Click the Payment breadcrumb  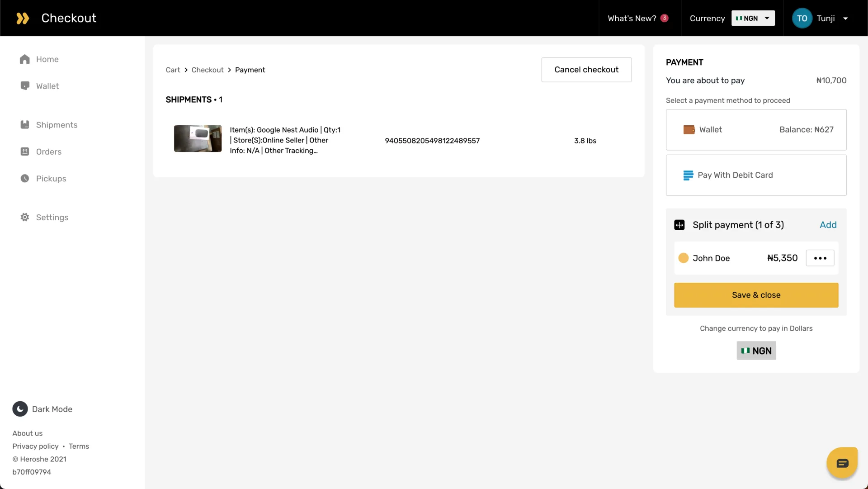[x=250, y=70]
